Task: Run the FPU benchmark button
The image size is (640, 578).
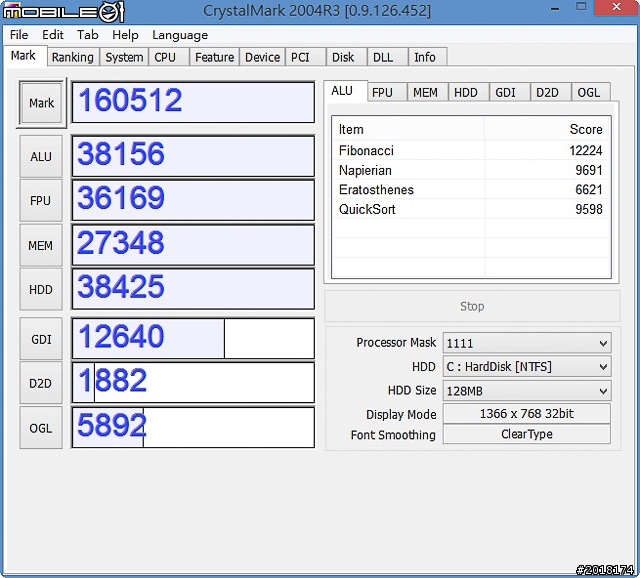Action: 41,200
